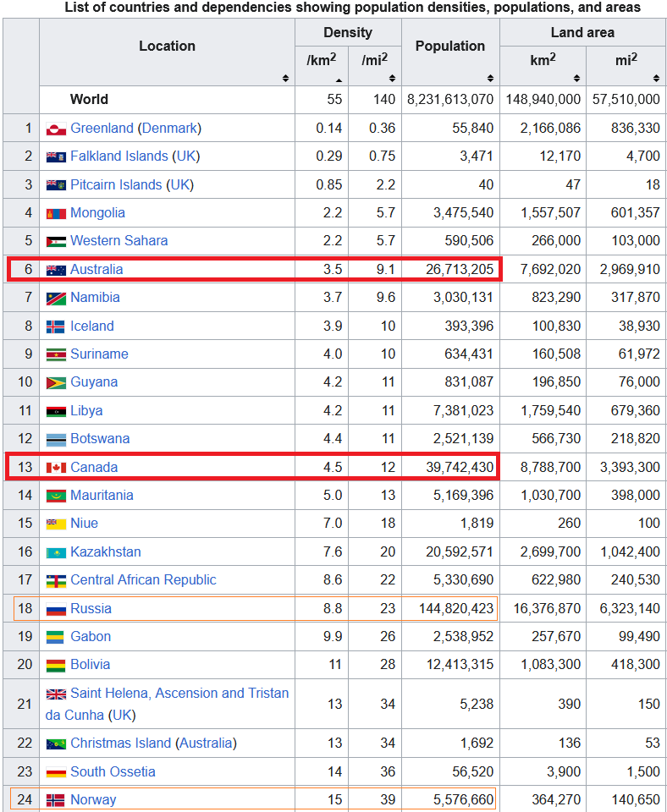
Task: Click the Suriname flag icon
Action: point(56,354)
